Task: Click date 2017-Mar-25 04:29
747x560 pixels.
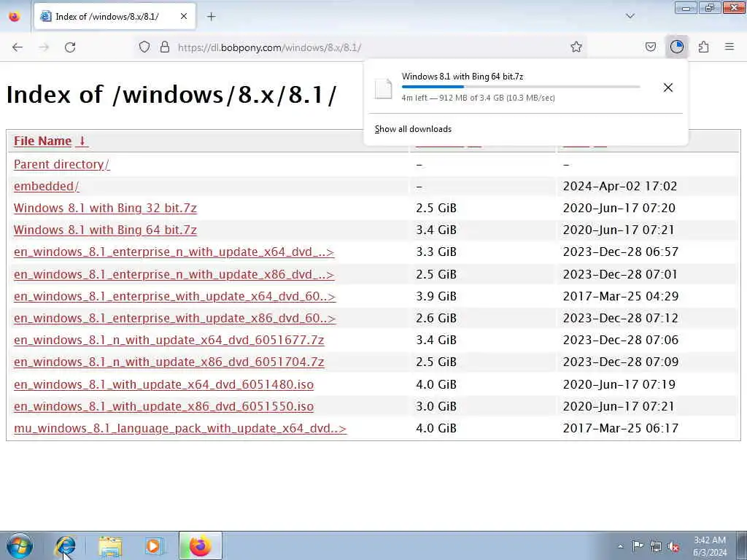Action: click(621, 296)
